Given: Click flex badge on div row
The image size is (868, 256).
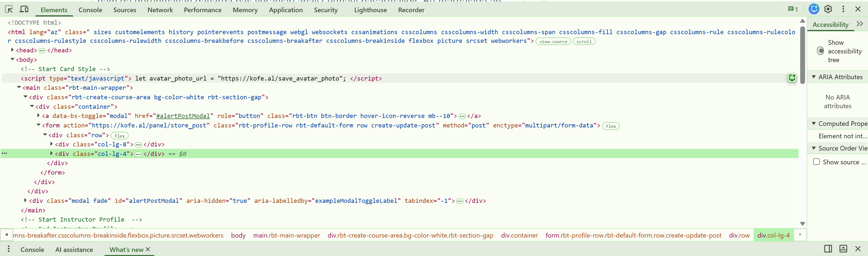Looking at the screenshot, I should [120, 136].
